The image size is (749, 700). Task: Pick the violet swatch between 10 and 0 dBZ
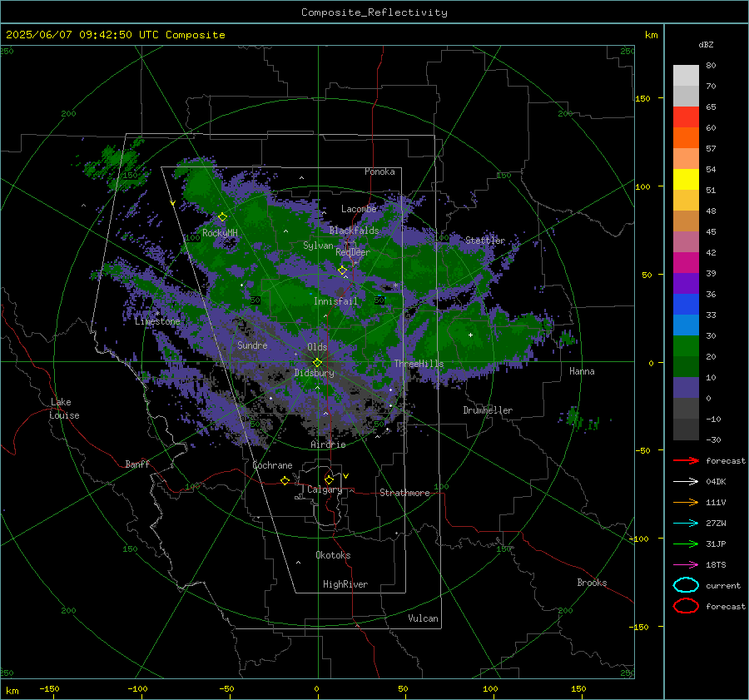[x=686, y=388]
